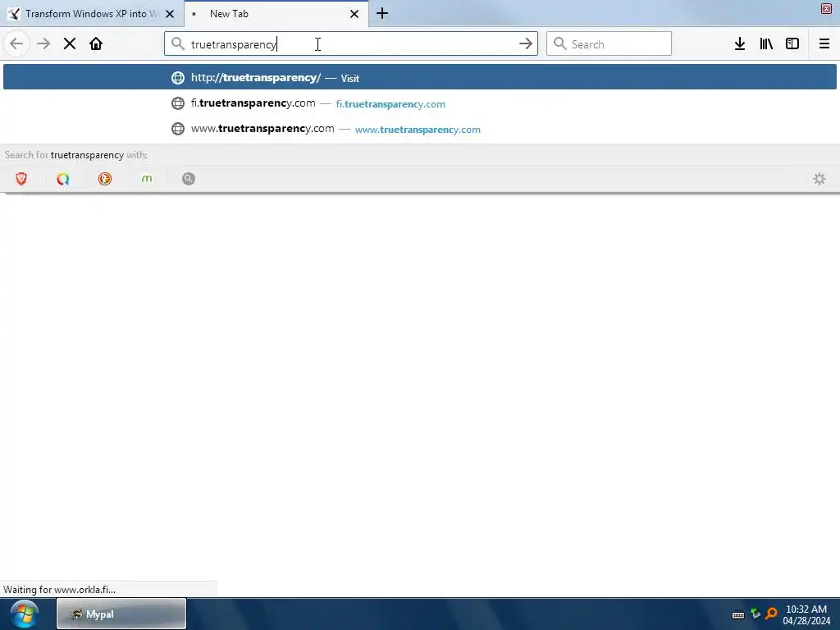The width and height of the screenshot is (840, 630).
Task: Toggle the sidebar panel icon
Action: 792,44
